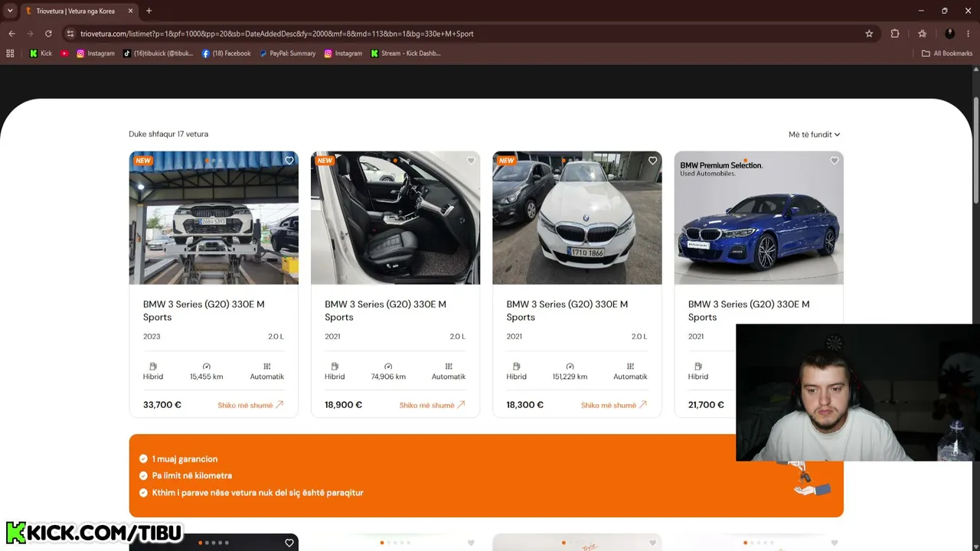Click the Hibrid fuel icon on 33,700 € card
The width and height of the screenshot is (980, 551).
pos(153,367)
